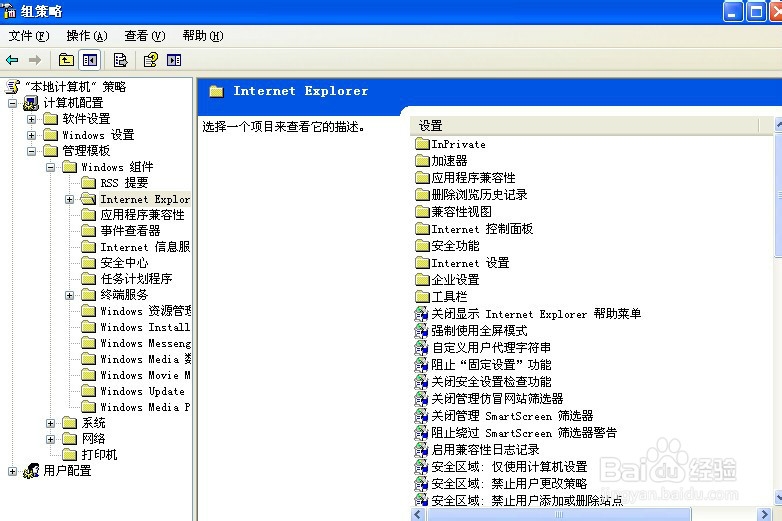This screenshot has height=521, width=782.
Task: Select 关闭管理 SmartScreen 筛选器 setting
Action: pyautogui.click(x=512, y=415)
